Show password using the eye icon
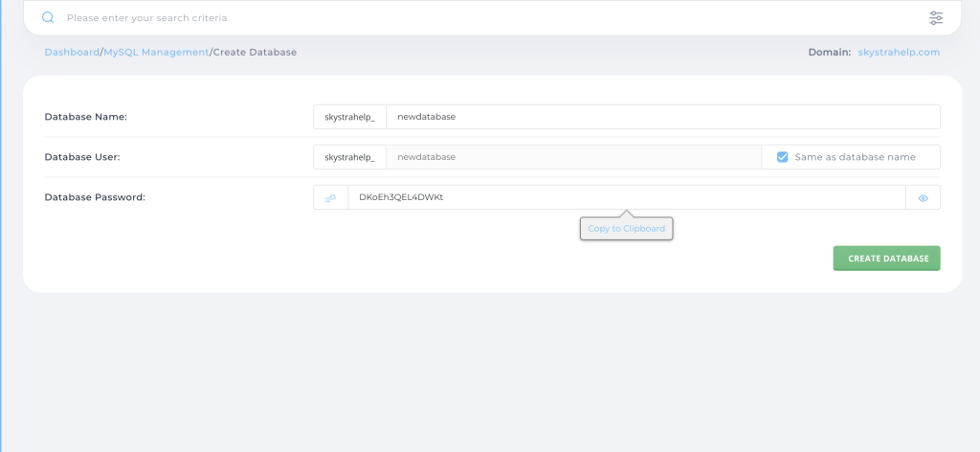This screenshot has height=452, width=980. coord(924,198)
